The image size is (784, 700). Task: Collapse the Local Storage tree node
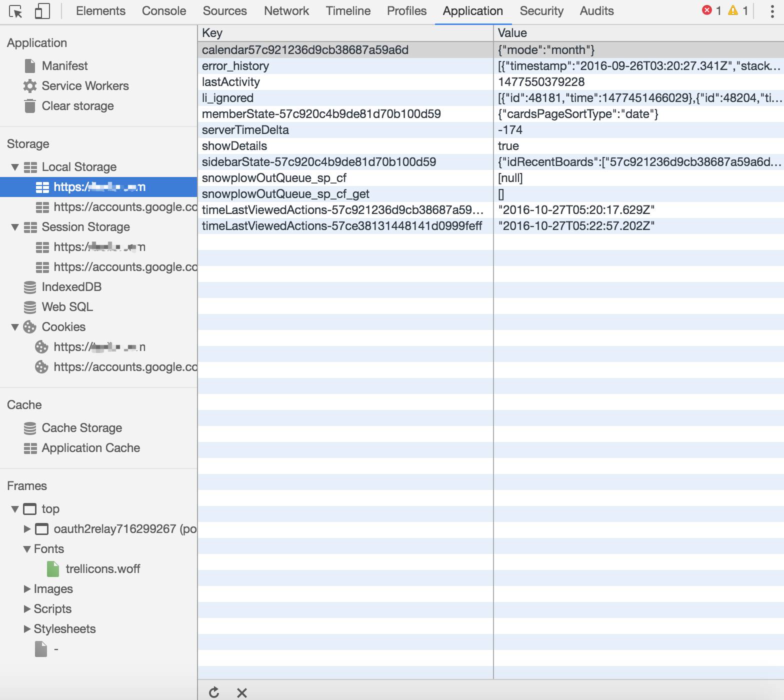[x=15, y=167]
